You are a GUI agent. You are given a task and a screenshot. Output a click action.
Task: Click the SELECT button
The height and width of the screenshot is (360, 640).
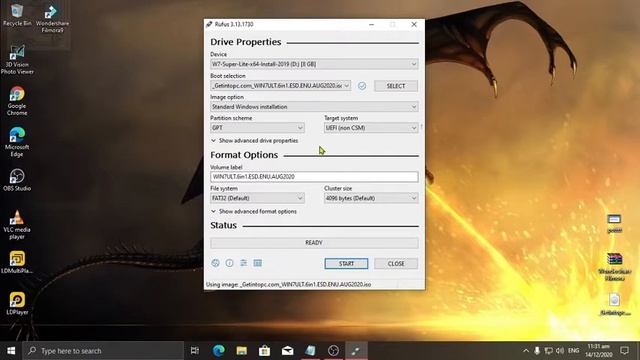point(396,86)
